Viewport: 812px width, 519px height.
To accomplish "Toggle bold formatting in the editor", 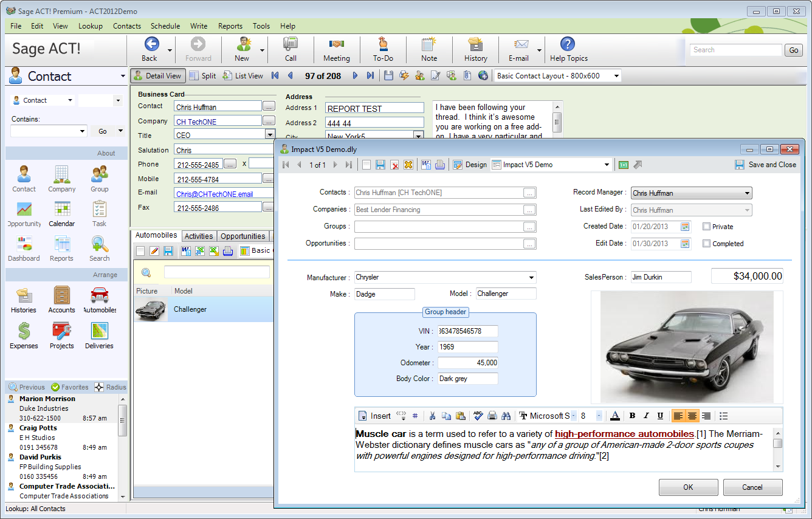I will (632, 416).
